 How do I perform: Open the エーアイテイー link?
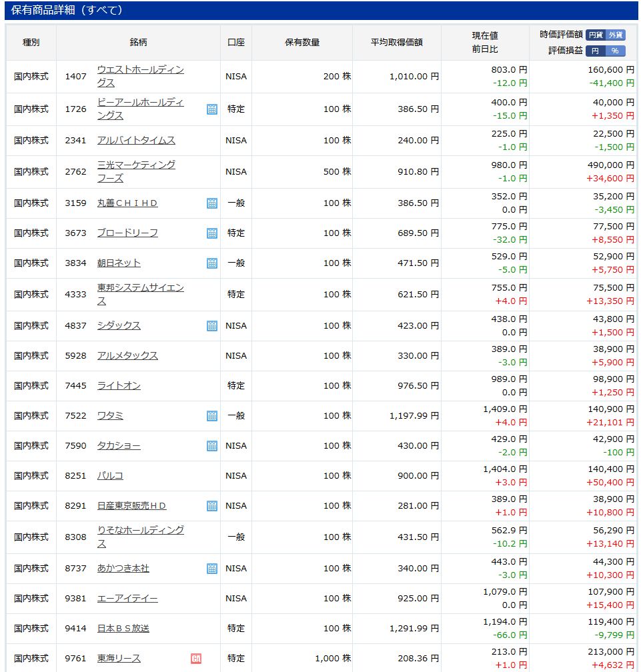coord(127,598)
